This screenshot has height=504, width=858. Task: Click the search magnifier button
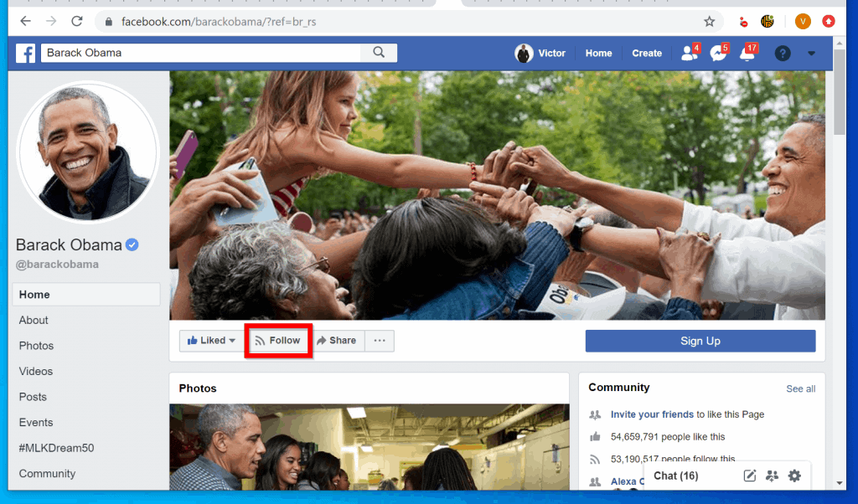tap(379, 53)
